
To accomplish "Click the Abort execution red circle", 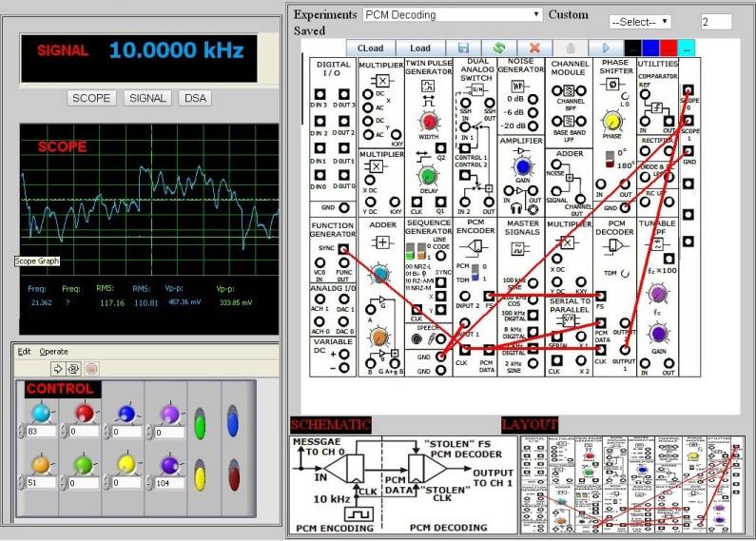I will point(91,369).
